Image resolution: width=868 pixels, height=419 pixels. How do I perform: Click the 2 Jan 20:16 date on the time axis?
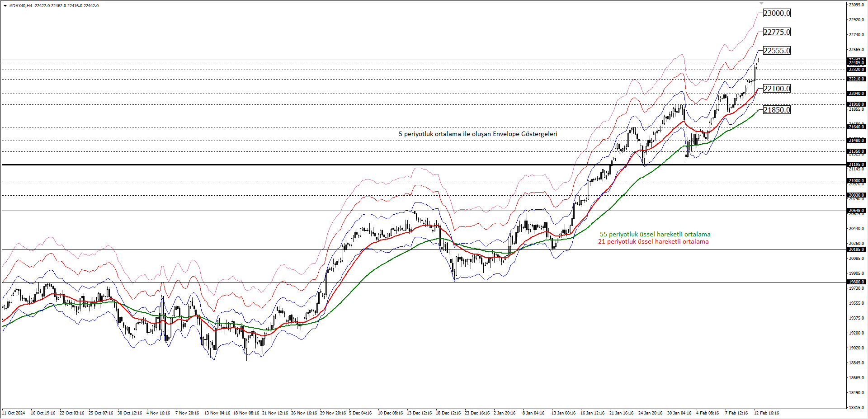pyautogui.click(x=505, y=413)
